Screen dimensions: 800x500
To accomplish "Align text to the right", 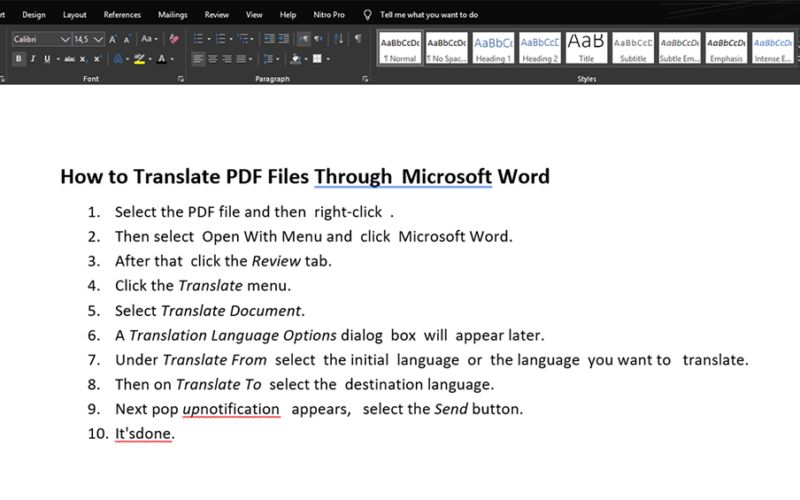I will [x=227, y=59].
